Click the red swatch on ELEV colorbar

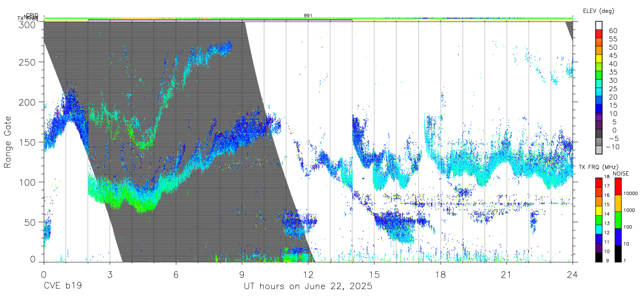[x=599, y=34]
